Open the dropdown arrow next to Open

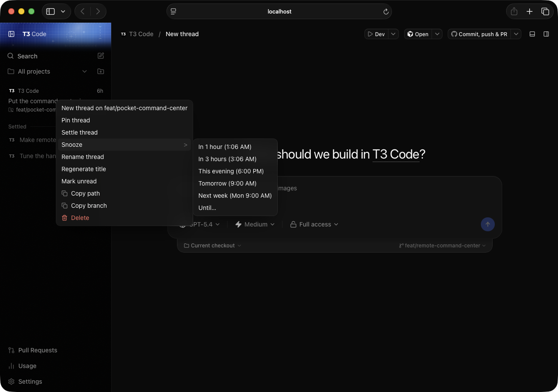(x=437, y=34)
